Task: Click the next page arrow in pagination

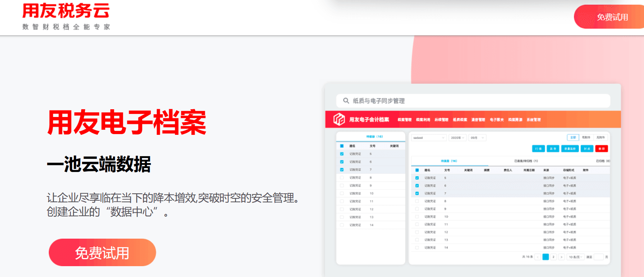Action: click(561, 257)
